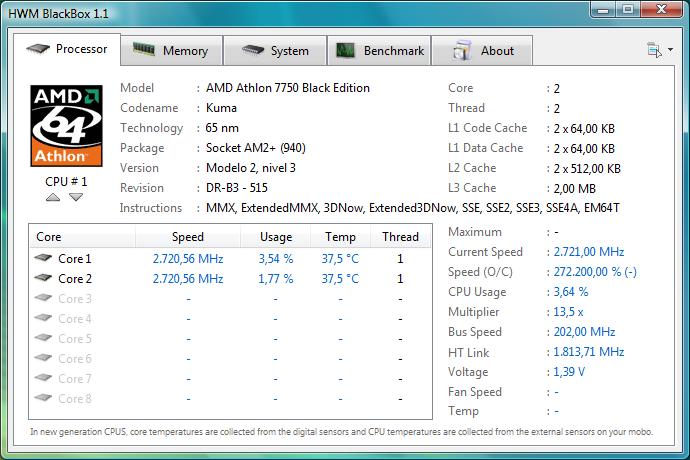Screen dimensions: 690x460
Task: Click the greyed Core 3 chip icon
Action: 44,298
